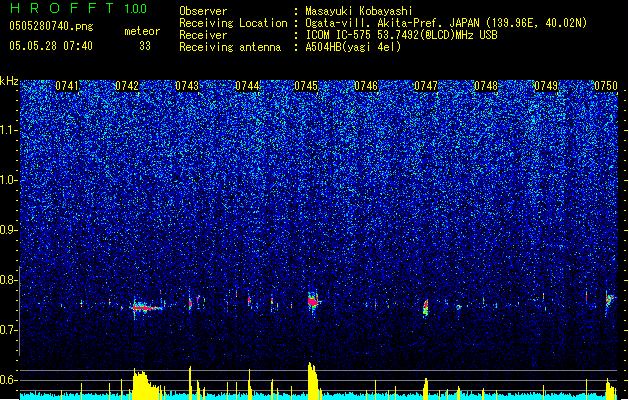Screen dimensions: 629x400
Task: Click the strong meteor echo at 0745
Action: pos(313,301)
